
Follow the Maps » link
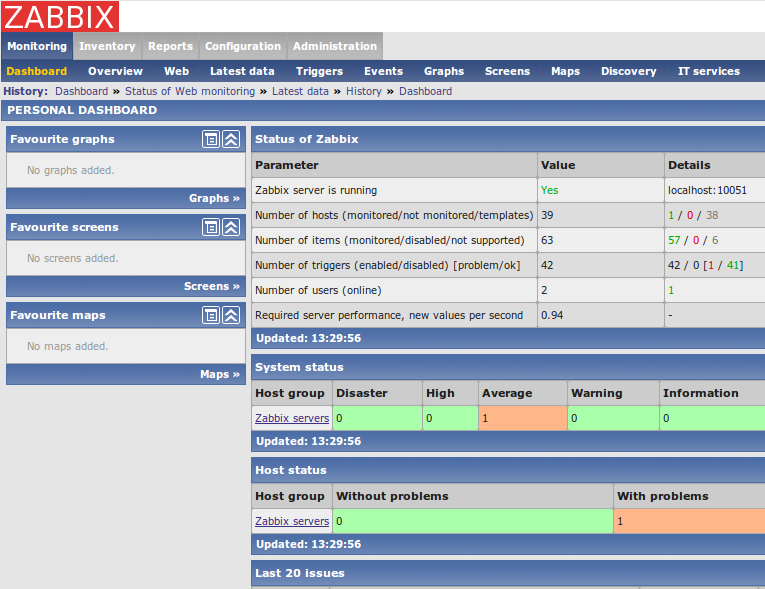220,374
